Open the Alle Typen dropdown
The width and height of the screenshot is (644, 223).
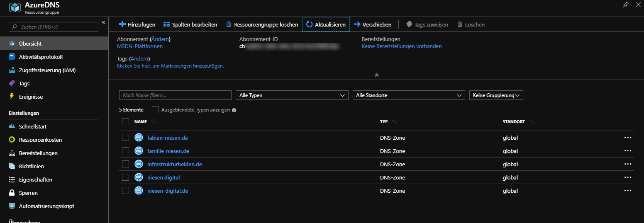point(292,95)
